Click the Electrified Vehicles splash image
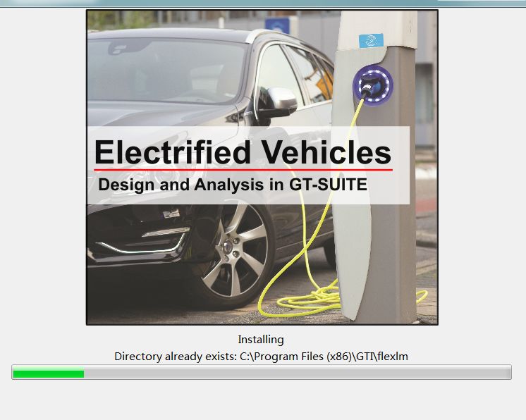The width and height of the screenshot is (526, 420). (x=262, y=167)
